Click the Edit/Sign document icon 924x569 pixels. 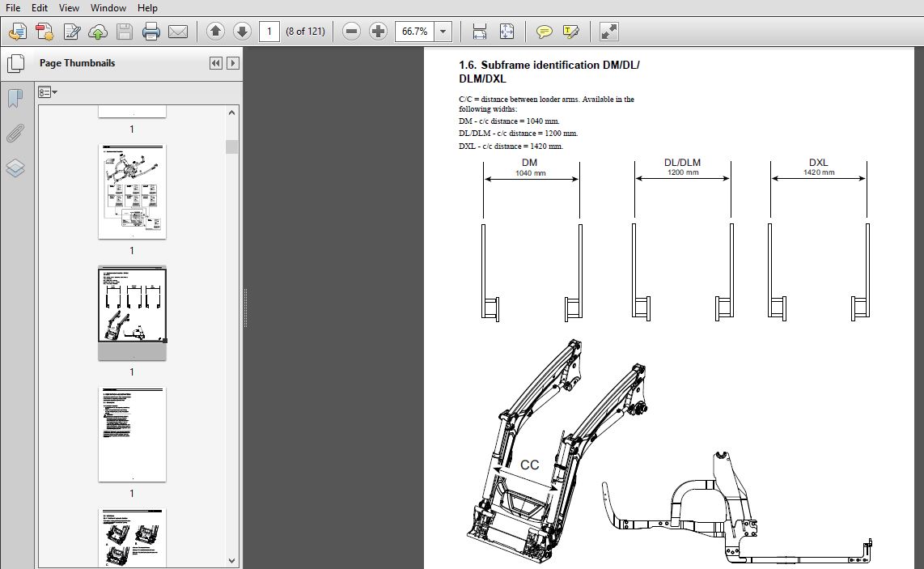[x=72, y=32]
